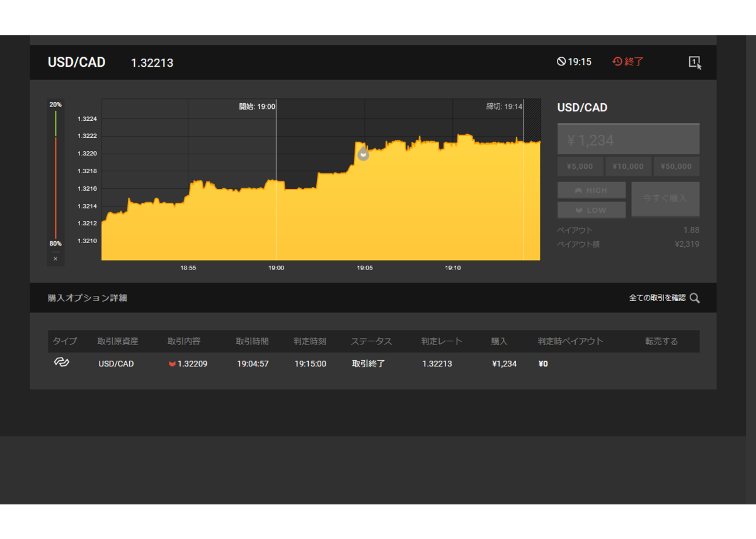Open 全ての取引を確認 link
This screenshot has width=756, height=539.
pyautogui.click(x=657, y=298)
